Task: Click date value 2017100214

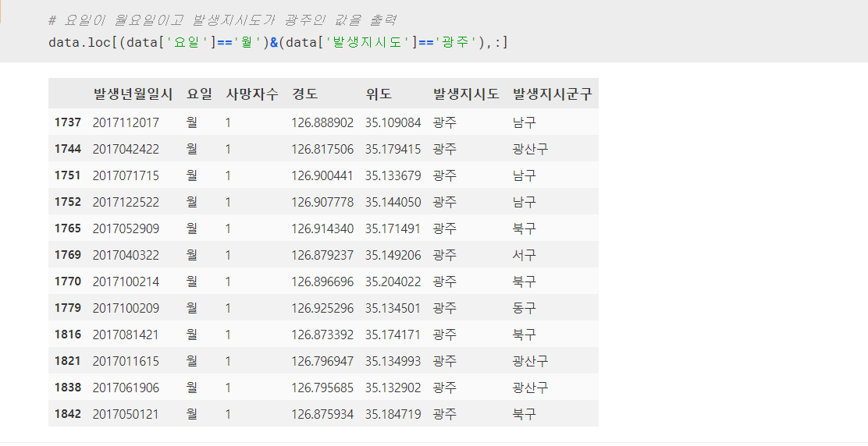Action: (126, 281)
